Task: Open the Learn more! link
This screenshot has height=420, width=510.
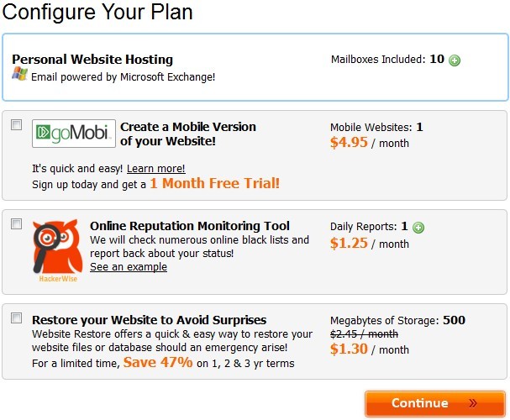Action: click(x=155, y=169)
